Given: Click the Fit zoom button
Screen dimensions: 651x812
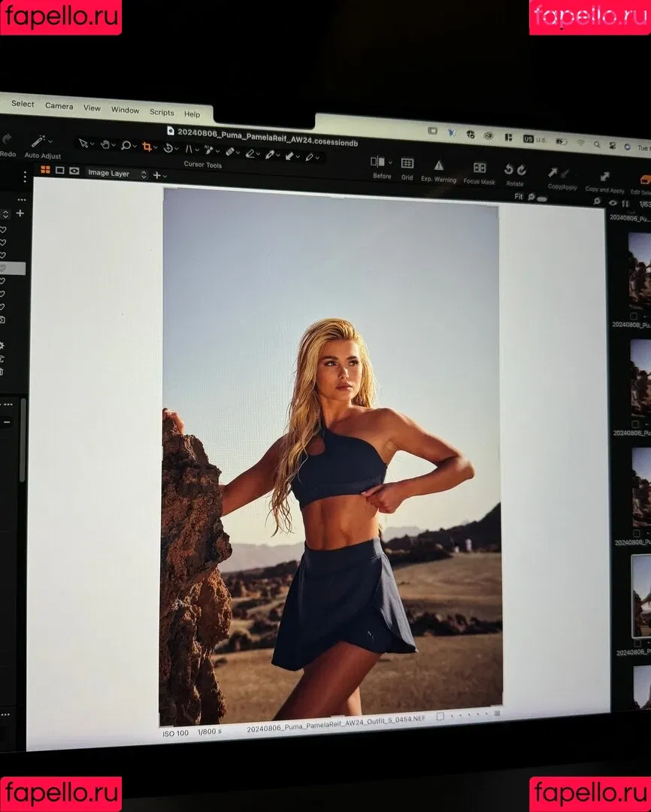Looking at the screenshot, I should tap(518, 196).
